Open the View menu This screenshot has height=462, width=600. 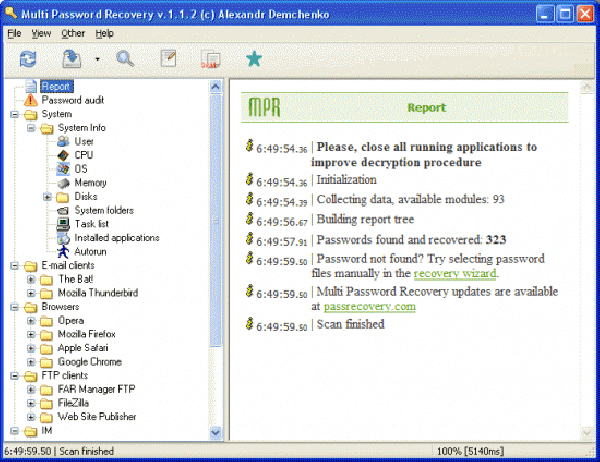pos(41,33)
